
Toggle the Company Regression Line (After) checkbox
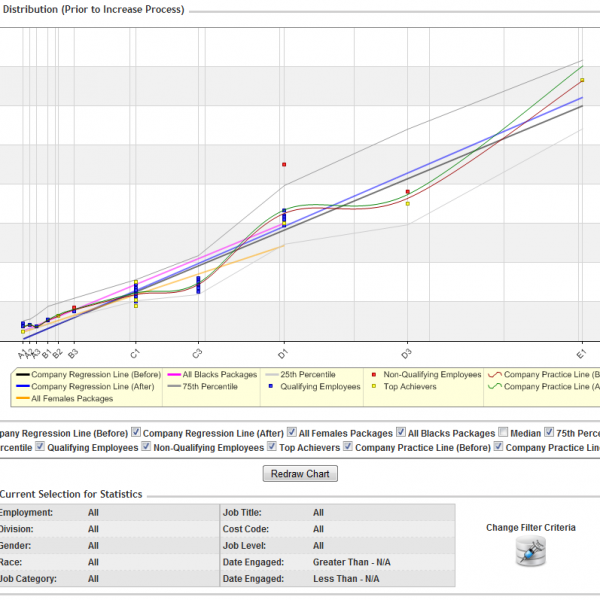coord(136,432)
